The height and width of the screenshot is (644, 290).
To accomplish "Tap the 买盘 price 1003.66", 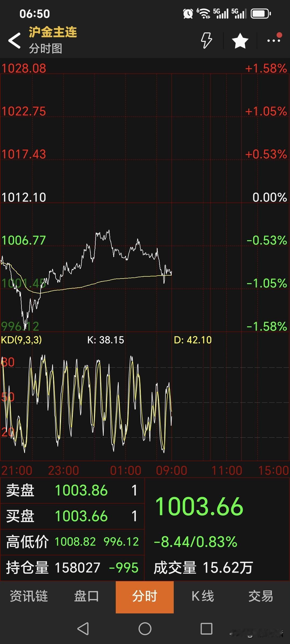I will coord(81,516).
